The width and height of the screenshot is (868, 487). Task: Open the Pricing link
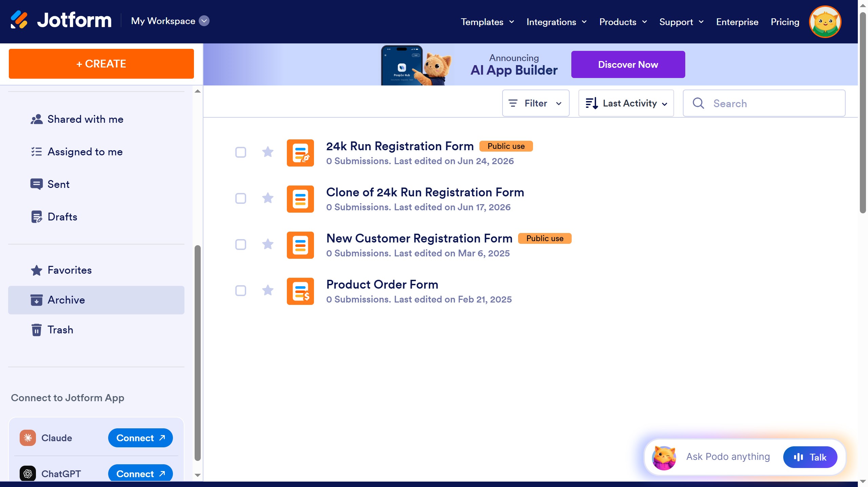click(785, 22)
